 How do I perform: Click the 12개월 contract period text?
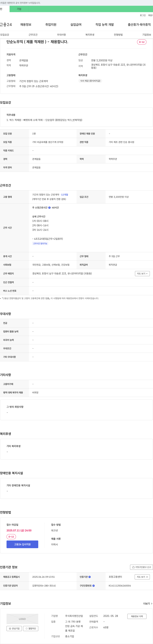(x=65, y=195)
